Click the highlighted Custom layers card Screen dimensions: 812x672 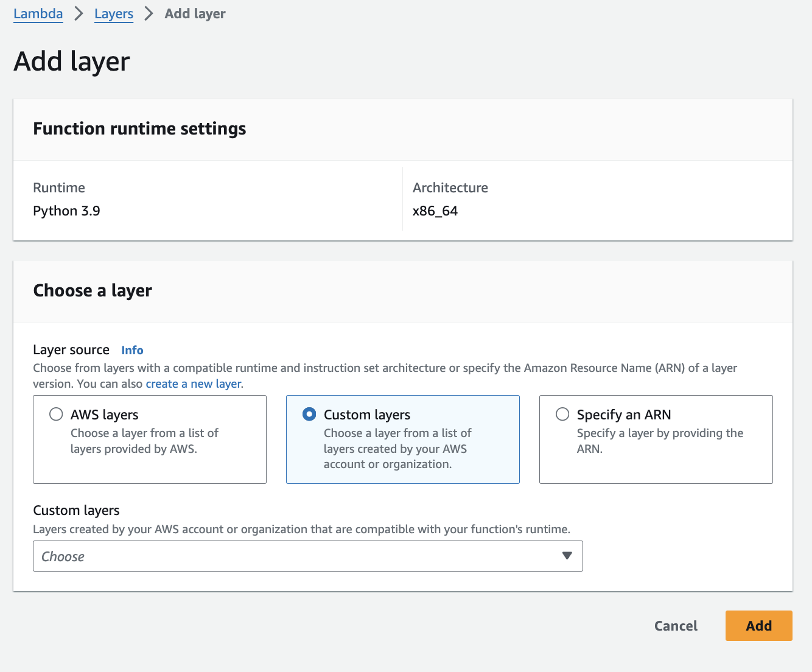(402, 439)
